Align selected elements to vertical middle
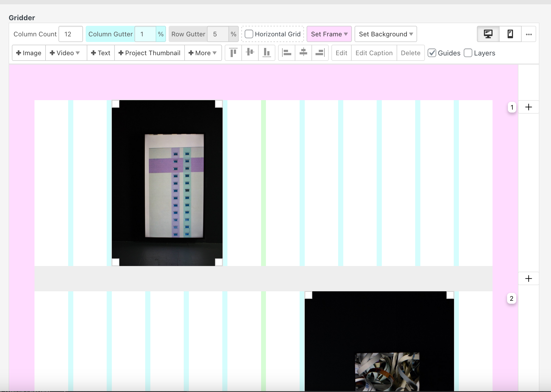 (x=250, y=53)
